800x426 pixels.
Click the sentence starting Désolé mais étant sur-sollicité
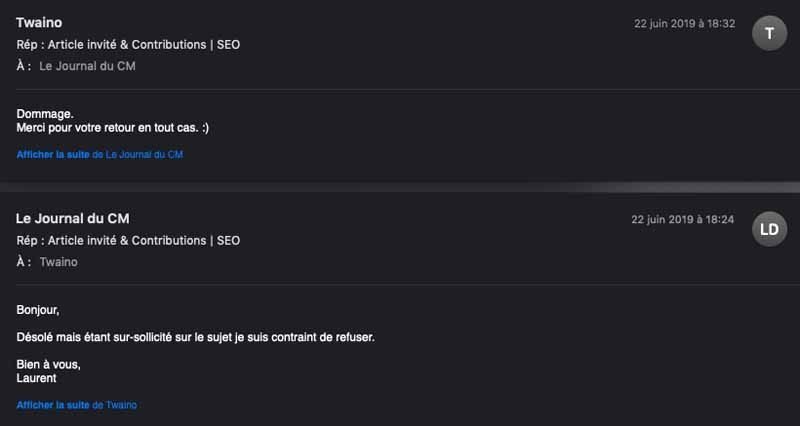195,337
